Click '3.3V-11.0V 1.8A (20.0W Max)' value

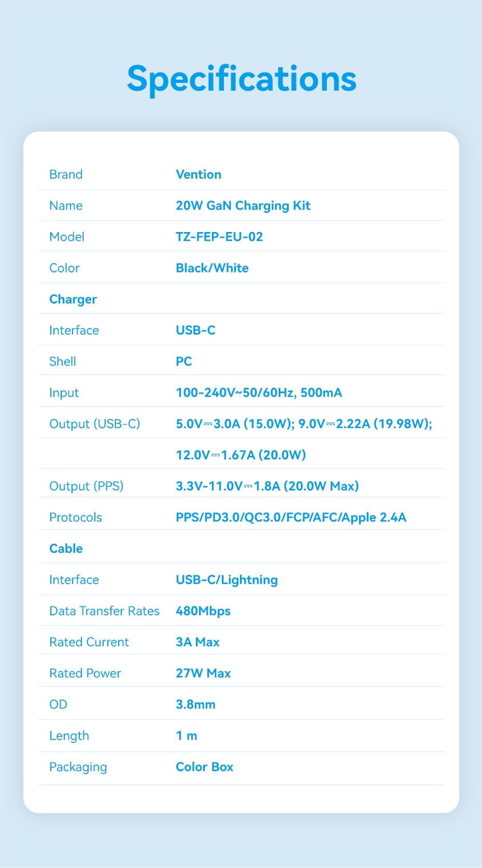[267, 486]
